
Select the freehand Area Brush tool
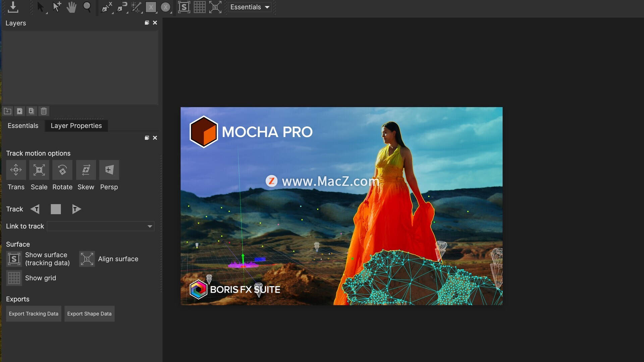point(137,7)
